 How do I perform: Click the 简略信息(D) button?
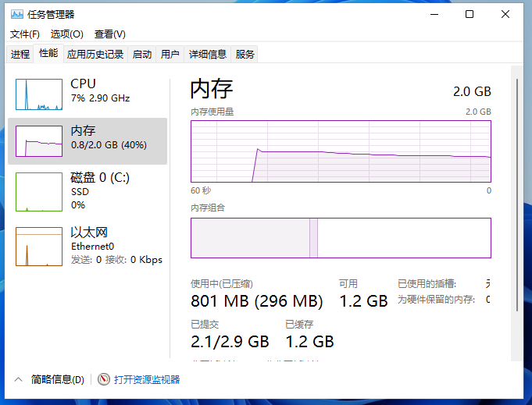coord(57,380)
